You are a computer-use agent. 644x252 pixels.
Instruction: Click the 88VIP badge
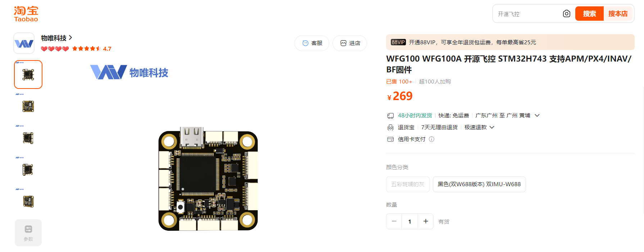(x=398, y=42)
